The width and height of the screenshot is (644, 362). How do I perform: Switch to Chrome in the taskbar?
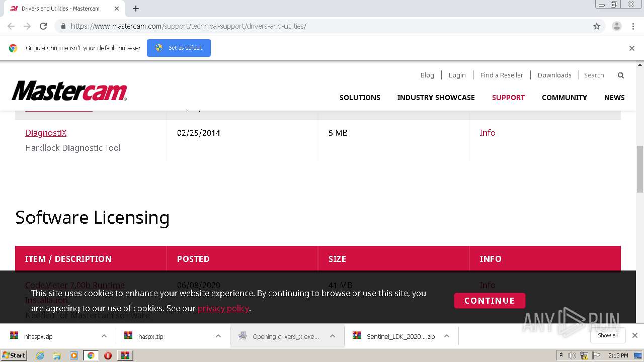(91, 355)
